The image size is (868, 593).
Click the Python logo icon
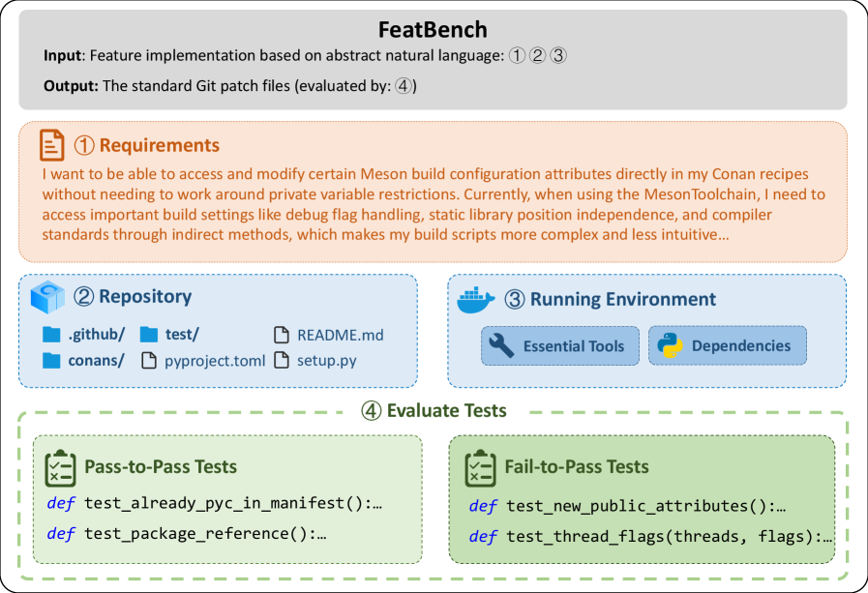[669, 346]
